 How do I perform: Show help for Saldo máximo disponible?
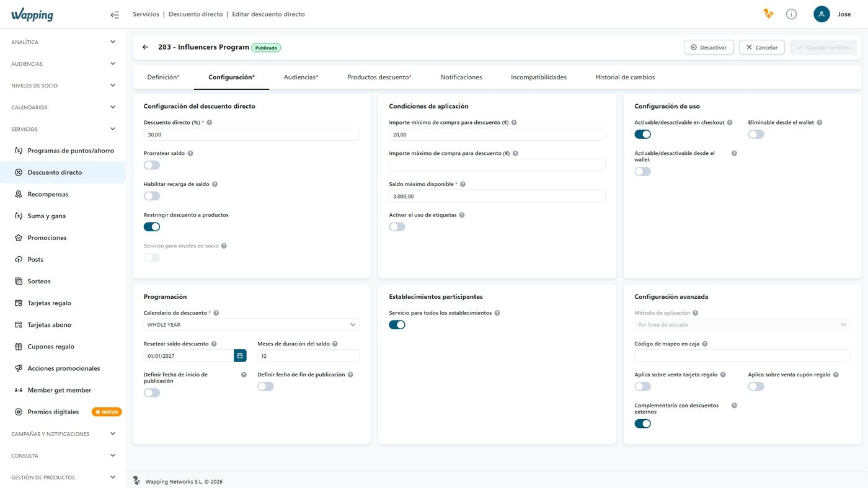463,184
